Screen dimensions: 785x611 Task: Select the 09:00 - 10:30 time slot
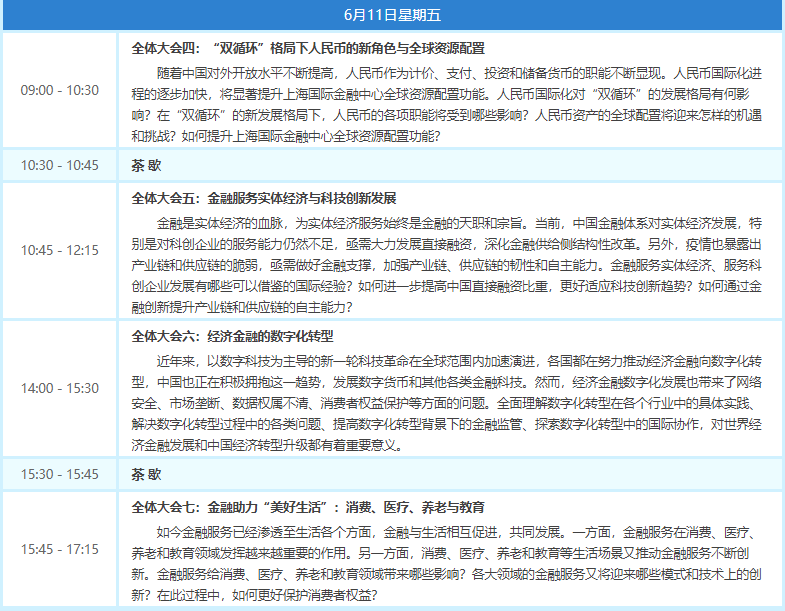60,90
